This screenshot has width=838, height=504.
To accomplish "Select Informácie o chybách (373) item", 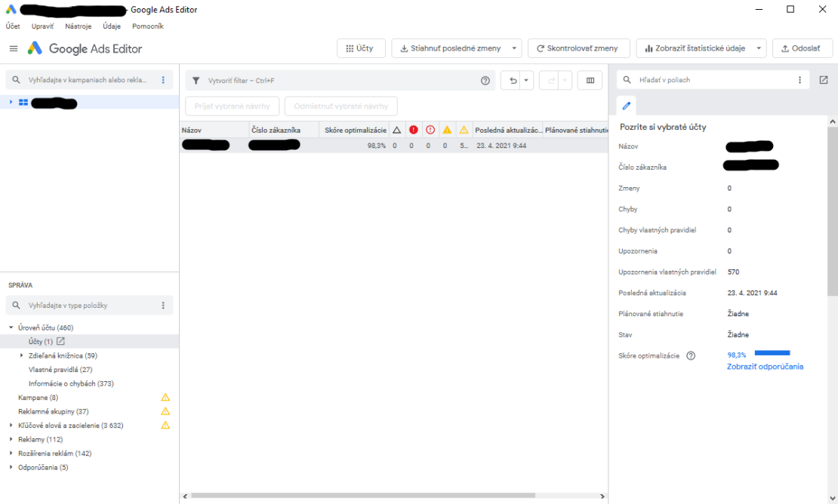I will (x=71, y=383).
